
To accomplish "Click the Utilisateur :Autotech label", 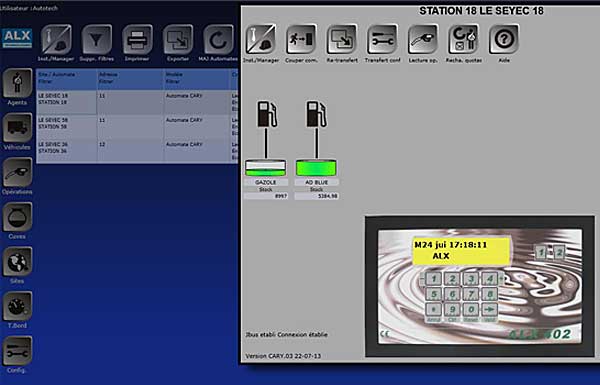I will [x=29, y=8].
